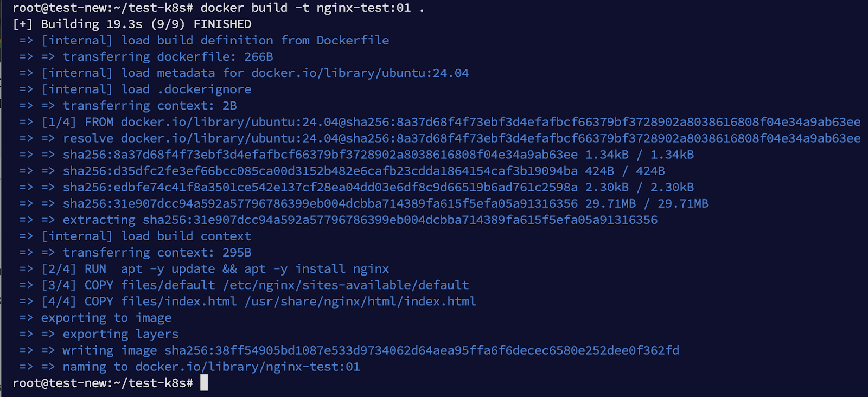Click the "transferring context: 2B" line

(150, 106)
